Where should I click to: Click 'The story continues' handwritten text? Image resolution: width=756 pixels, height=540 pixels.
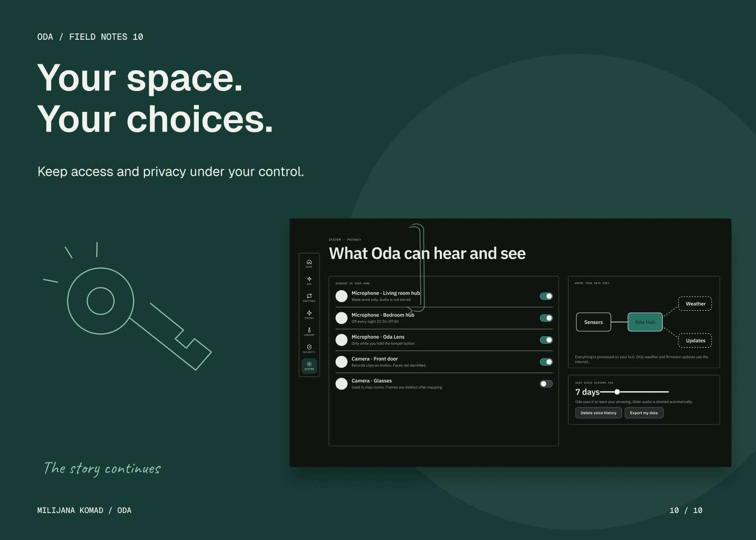(102, 468)
